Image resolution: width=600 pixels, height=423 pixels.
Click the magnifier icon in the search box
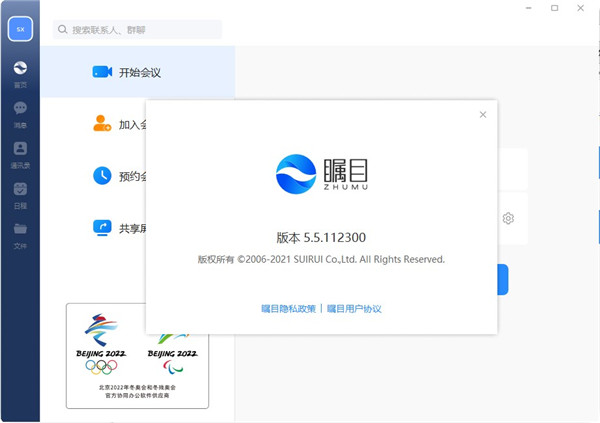pyautogui.click(x=62, y=29)
